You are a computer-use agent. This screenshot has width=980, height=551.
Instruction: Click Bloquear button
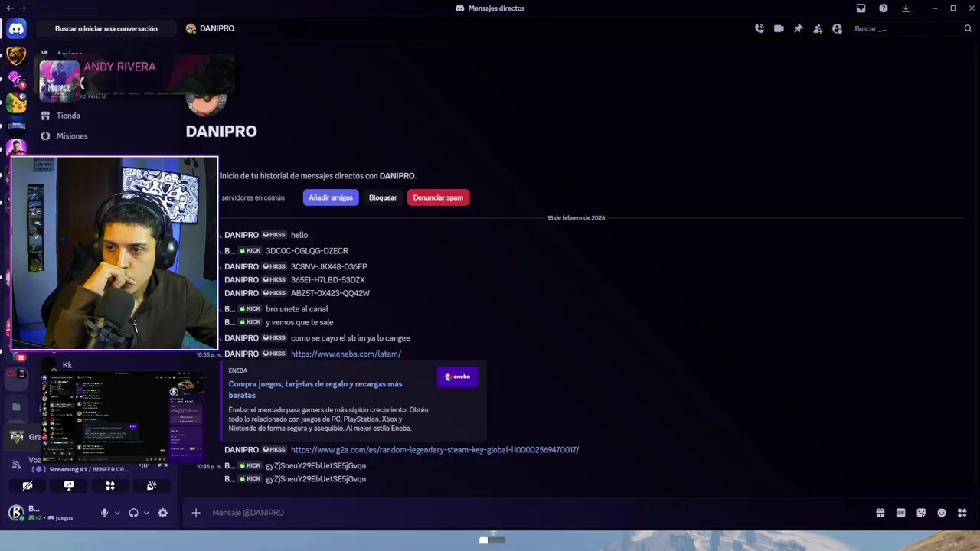(383, 197)
